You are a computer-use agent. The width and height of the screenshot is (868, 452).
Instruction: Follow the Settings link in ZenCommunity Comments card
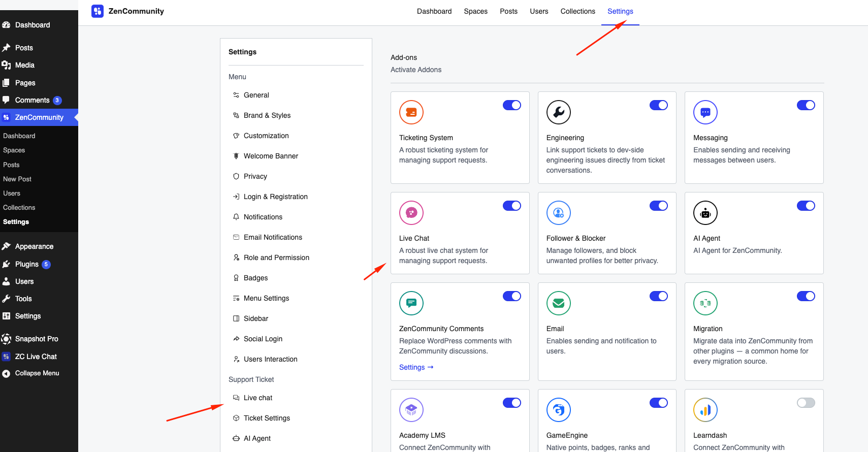(x=416, y=367)
